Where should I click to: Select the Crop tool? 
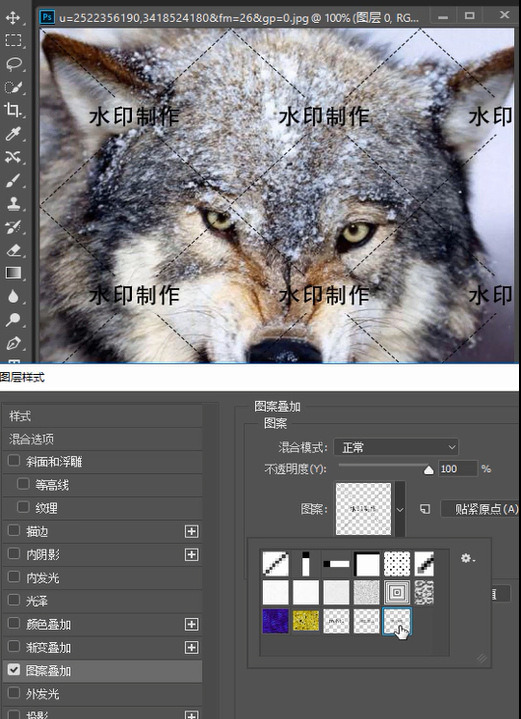pos(12,110)
